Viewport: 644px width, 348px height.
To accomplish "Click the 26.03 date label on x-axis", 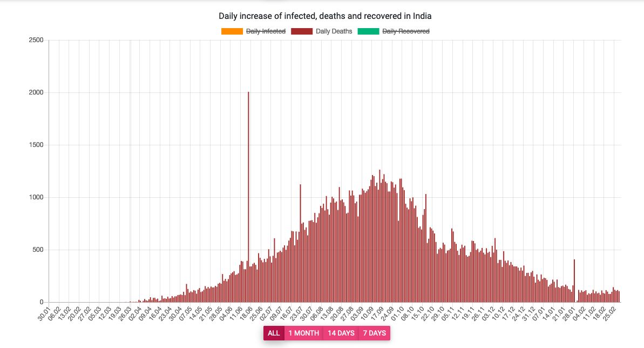I will (x=125, y=313).
